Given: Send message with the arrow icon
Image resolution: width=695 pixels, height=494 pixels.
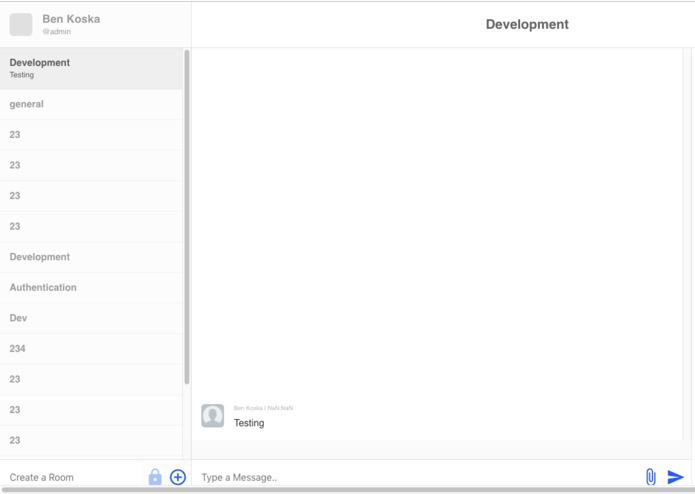Looking at the screenshot, I should click(675, 477).
